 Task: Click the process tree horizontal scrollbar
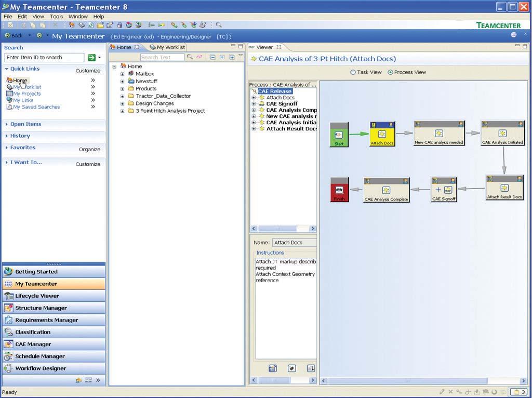pos(283,228)
